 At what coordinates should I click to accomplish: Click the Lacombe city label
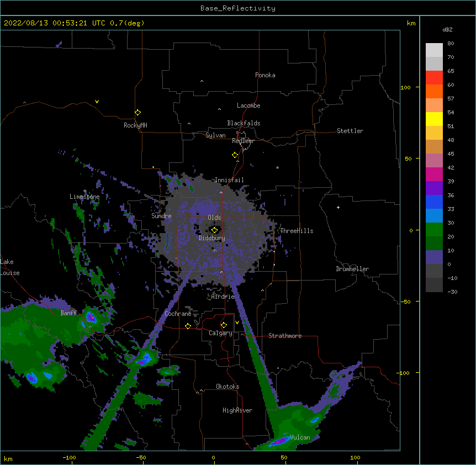[248, 105]
